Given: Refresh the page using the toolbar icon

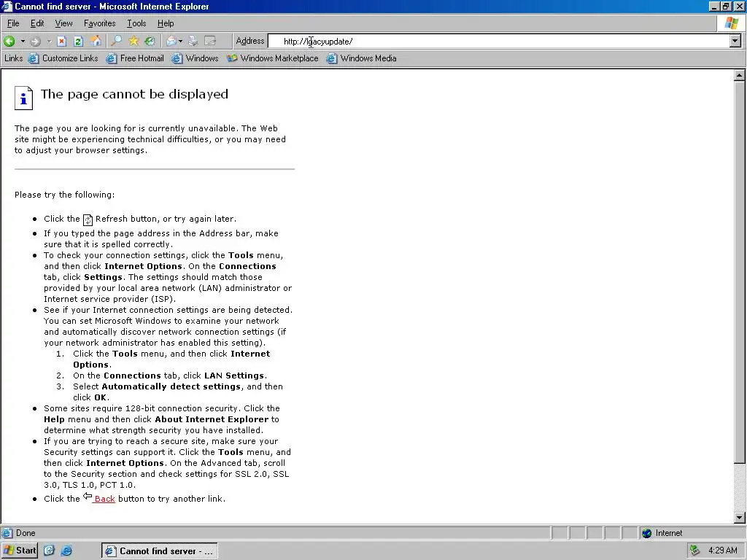Looking at the screenshot, I should pos(79,41).
